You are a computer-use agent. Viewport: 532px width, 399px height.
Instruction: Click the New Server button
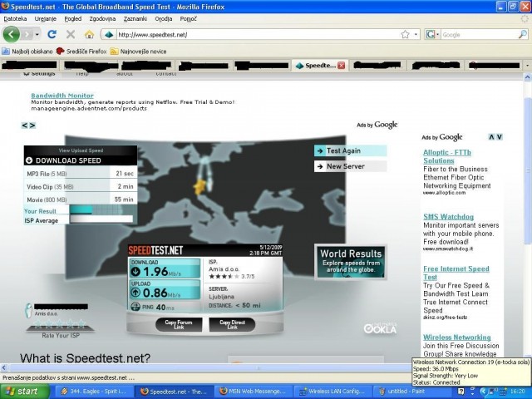(351, 166)
